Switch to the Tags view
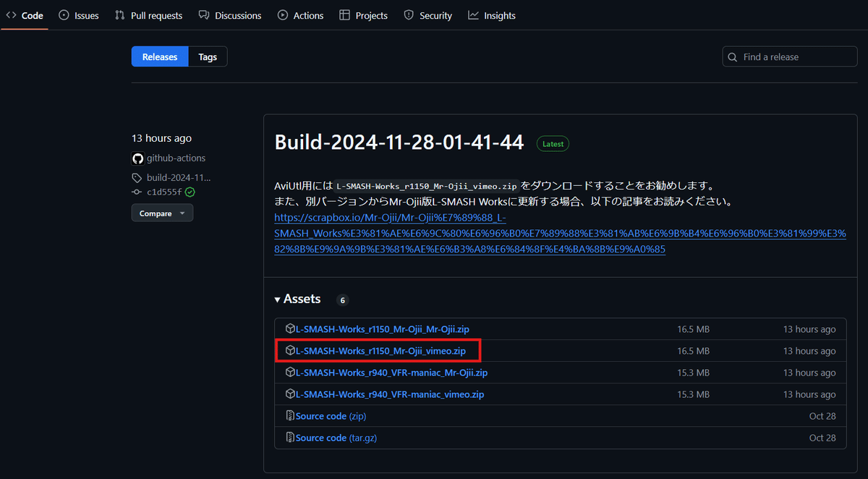This screenshot has height=479, width=868. click(x=208, y=56)
